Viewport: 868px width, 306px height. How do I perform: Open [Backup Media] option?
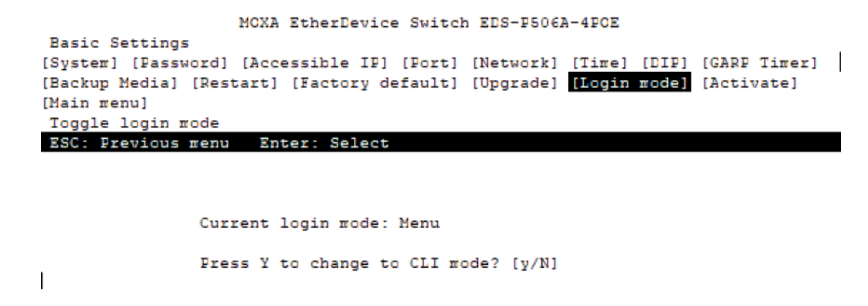[110, 83]
